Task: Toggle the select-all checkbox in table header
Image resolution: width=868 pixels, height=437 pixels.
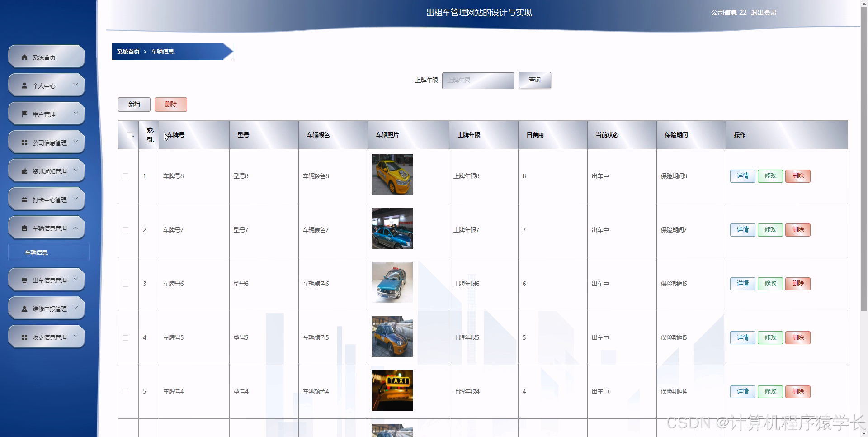Action: click(130, 135)
